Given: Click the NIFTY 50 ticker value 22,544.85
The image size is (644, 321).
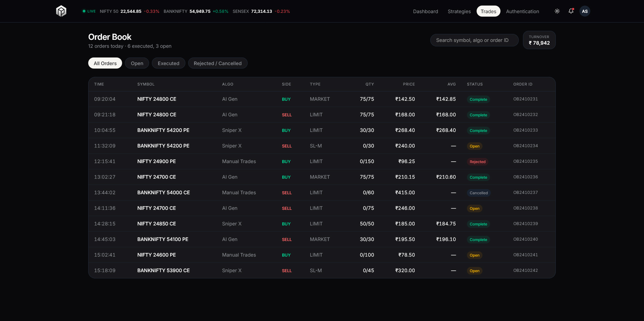Looking at the screenshot, I should (131, 11).
